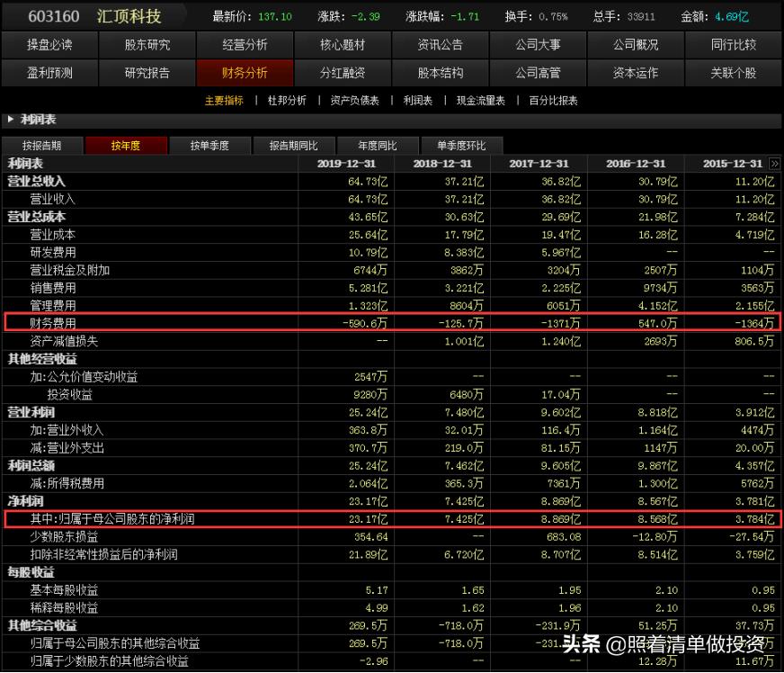Open the 公司大事 tab
The height and width of the screenshot is (673, 784).
(538, 45)
